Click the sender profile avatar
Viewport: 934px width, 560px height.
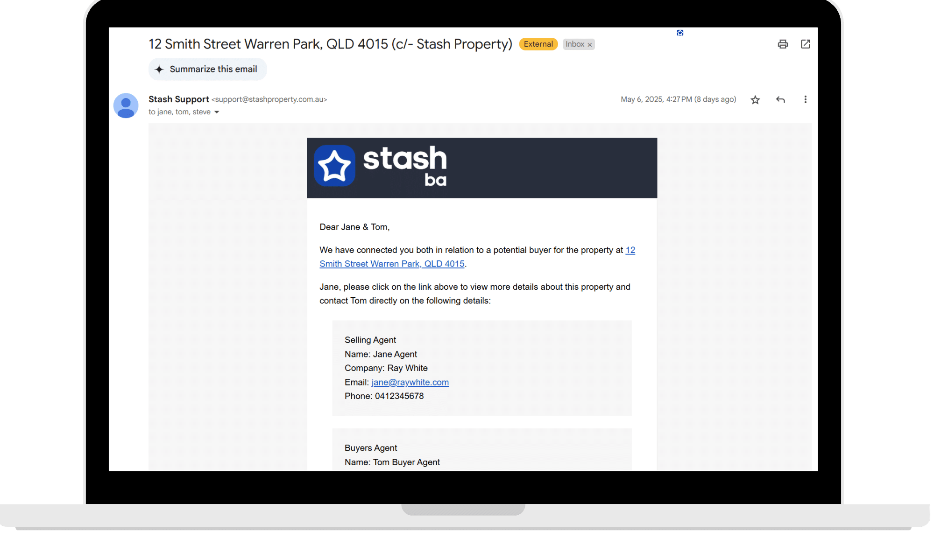point(126,105)
